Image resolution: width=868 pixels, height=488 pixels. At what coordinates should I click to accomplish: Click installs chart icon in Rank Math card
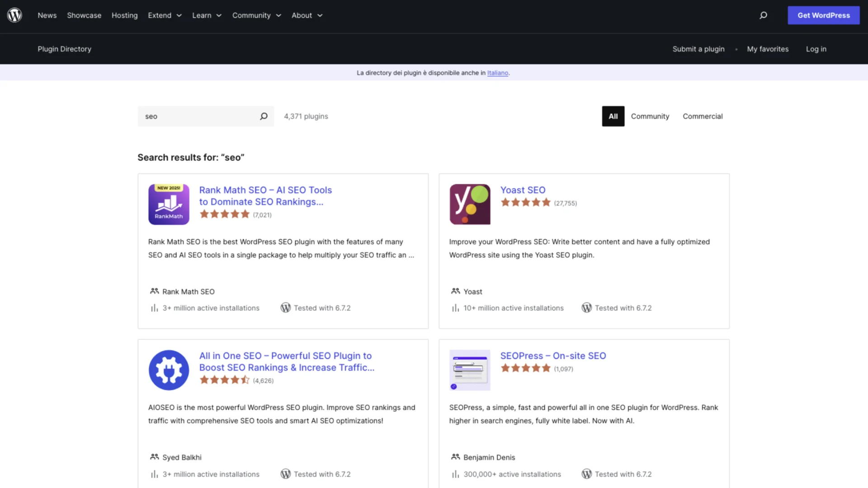pyautogui.click(x=154, y=308)
